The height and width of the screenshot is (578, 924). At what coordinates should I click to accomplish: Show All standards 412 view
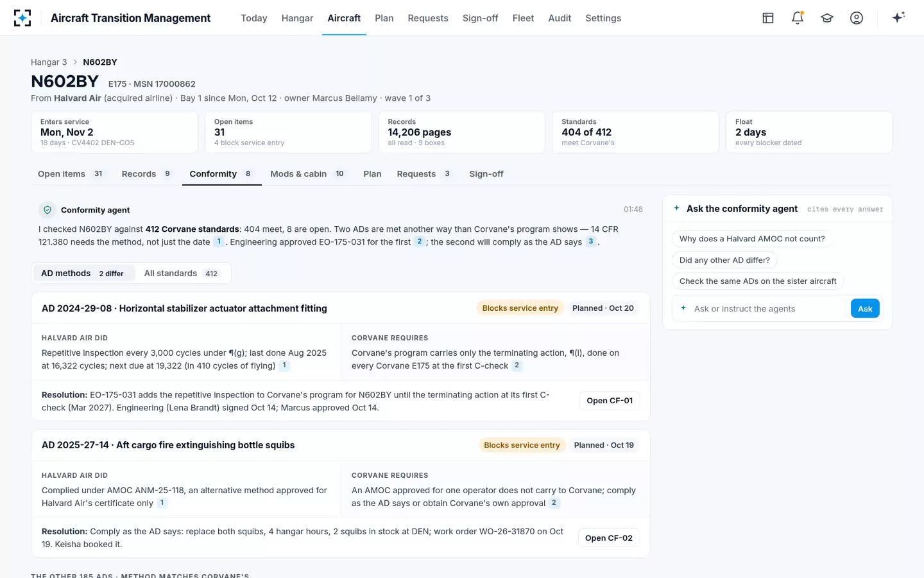pos(182,273)
